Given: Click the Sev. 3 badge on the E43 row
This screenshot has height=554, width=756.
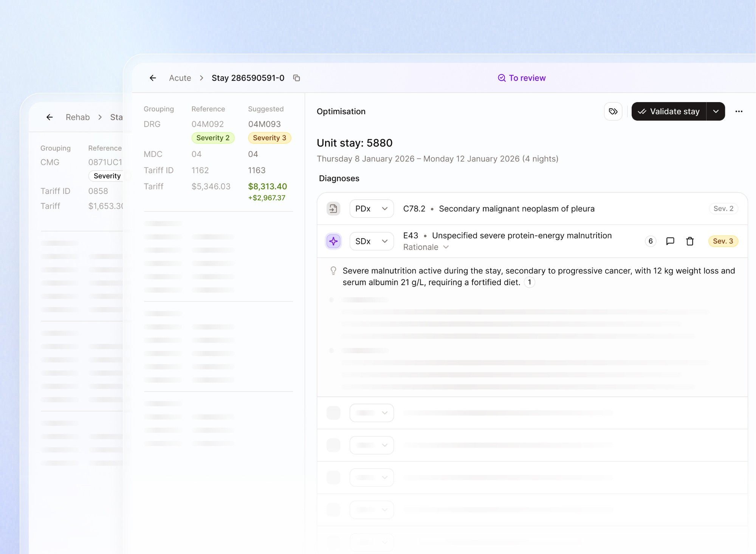Looking at the screenshot, I should click(723, 241).
